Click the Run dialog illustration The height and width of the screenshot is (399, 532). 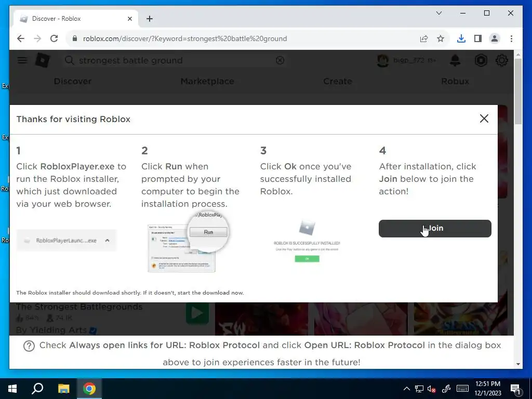tap(188, 242)
